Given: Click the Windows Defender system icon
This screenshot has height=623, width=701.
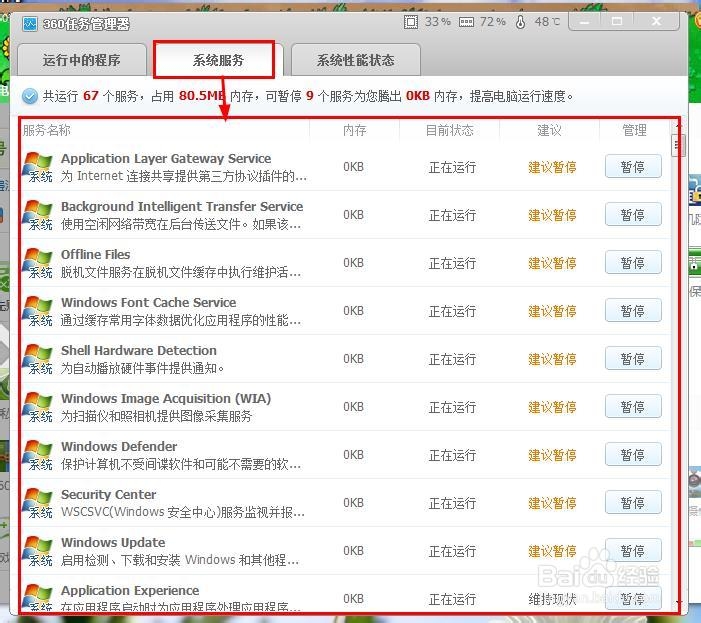Looking at the screenshot, I should (38, 455).
